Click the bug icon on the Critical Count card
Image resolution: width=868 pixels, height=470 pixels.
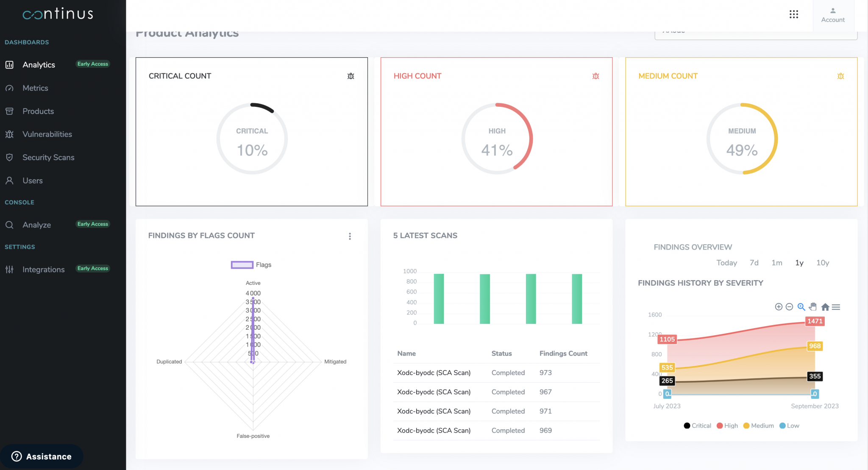point(351,76)
